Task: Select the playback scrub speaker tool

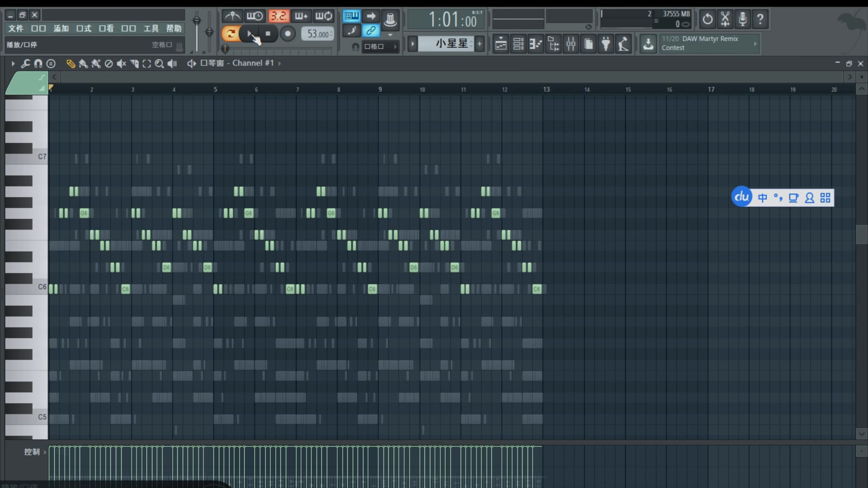Action: (x=172, y=64)
